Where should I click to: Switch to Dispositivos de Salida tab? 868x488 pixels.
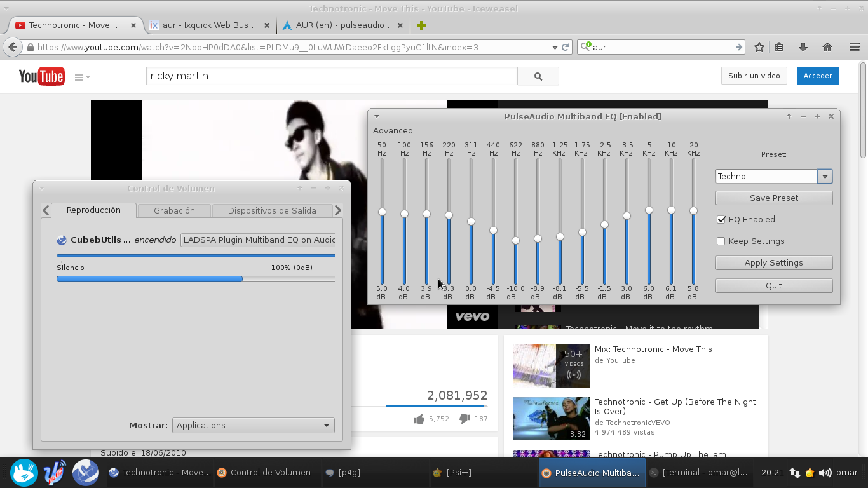272,210
